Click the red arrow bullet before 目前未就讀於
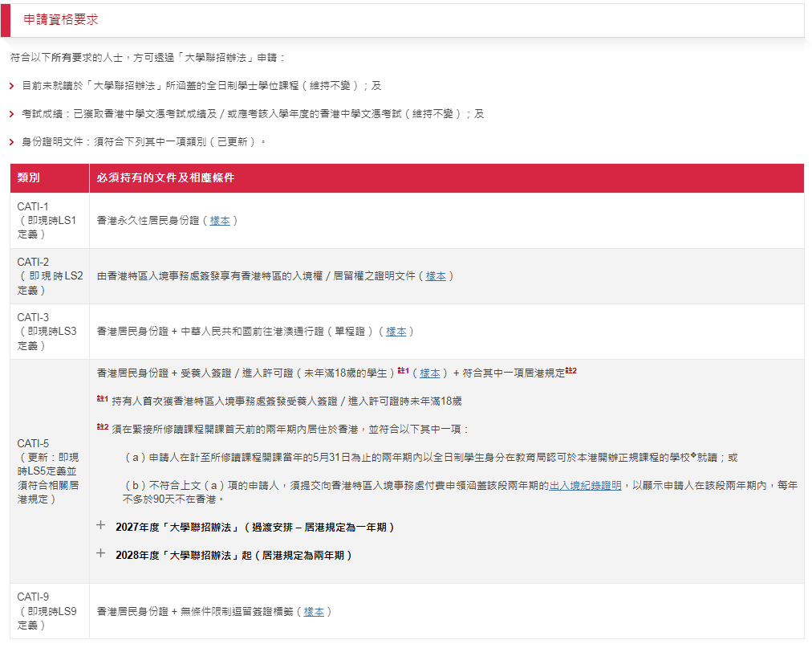 pyautogui.click(x=11, y=86)
